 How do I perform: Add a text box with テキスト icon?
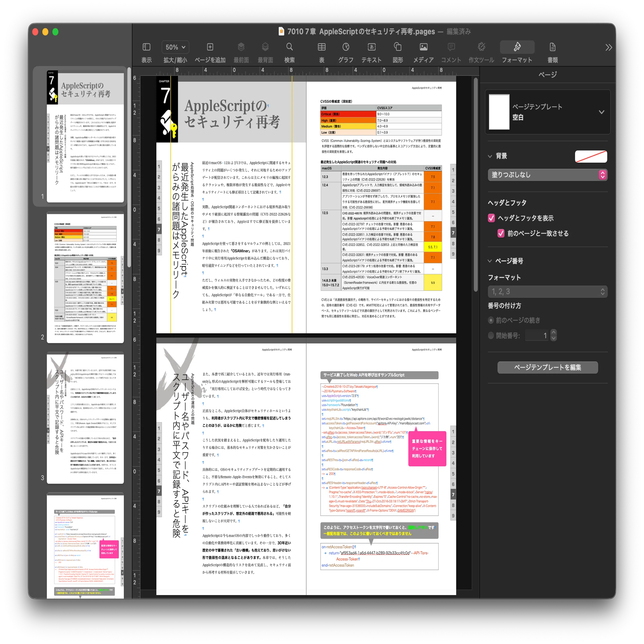tap(371, 47)
